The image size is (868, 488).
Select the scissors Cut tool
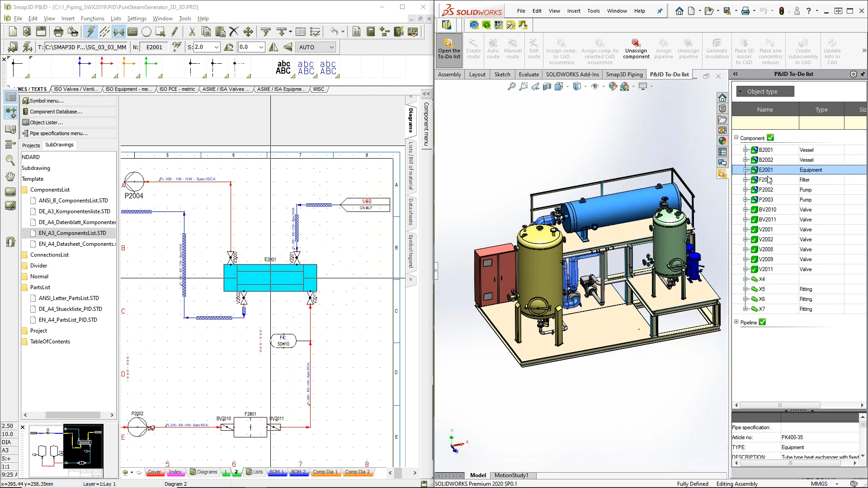tap(192, 32)
